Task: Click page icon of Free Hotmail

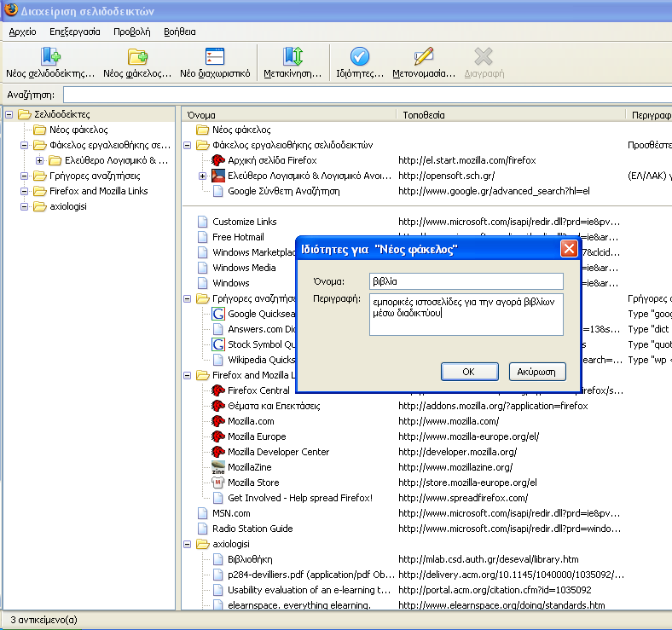Action: point(203,237)
